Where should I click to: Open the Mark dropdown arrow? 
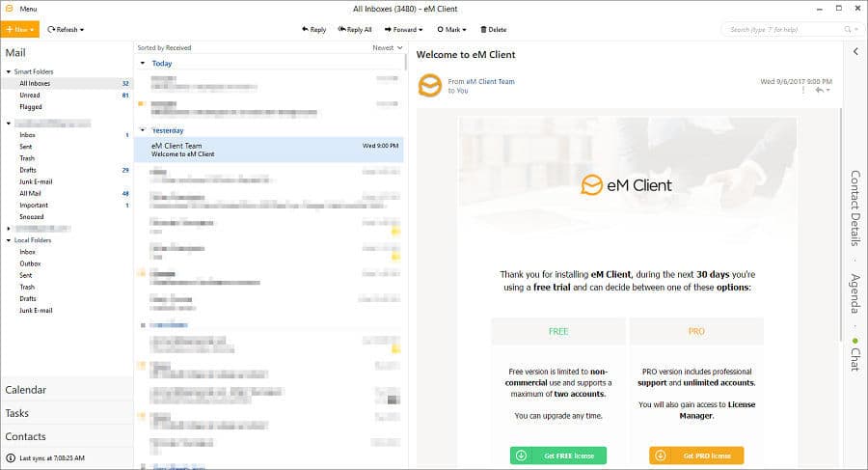[x=465, y=30]
